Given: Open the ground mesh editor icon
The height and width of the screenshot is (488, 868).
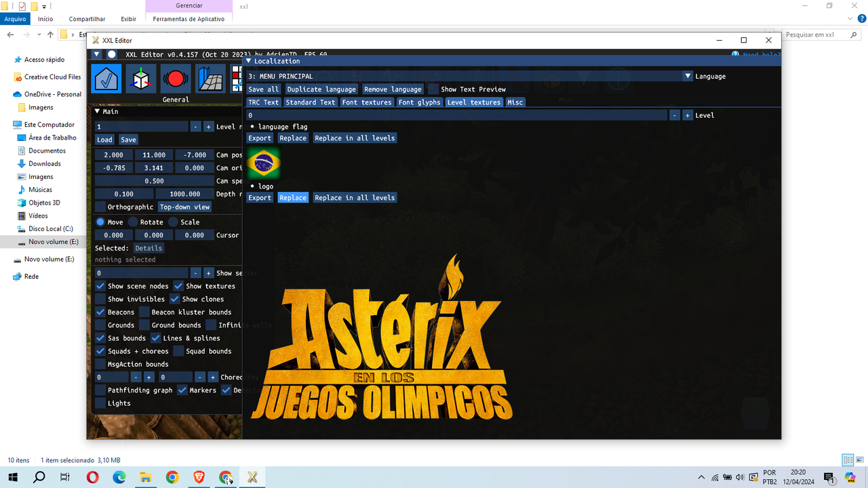Looking at the screenshot, I should coord(211,79).
